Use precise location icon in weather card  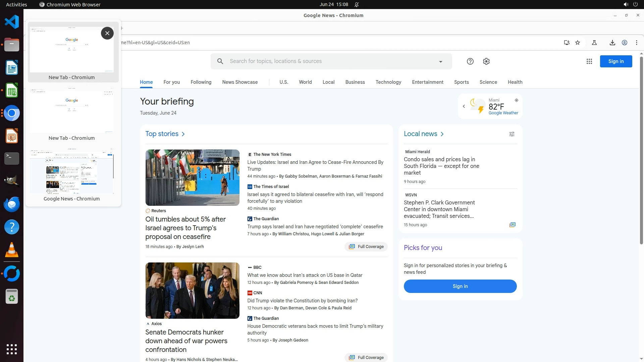point(516,100)
